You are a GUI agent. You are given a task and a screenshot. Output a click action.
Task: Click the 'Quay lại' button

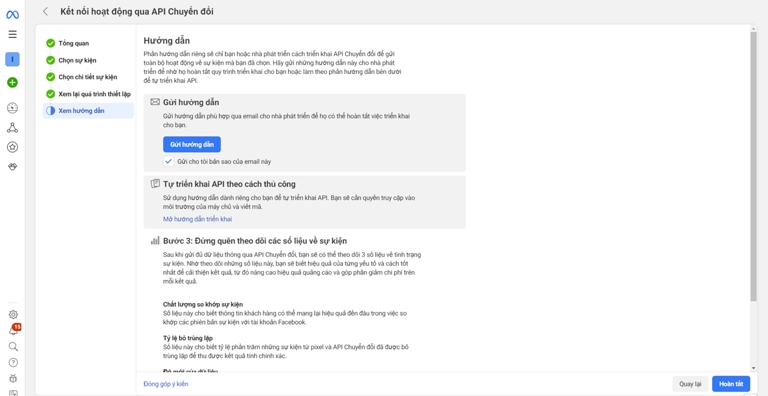[691, 384]
